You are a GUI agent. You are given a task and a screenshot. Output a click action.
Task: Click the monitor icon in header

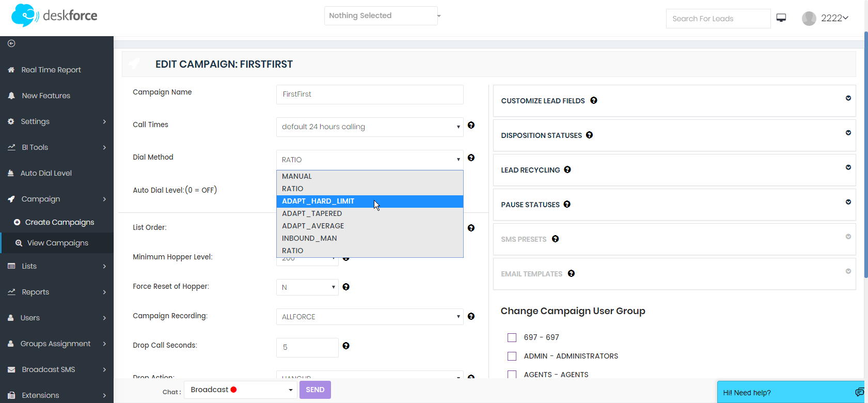click(781, 18)
